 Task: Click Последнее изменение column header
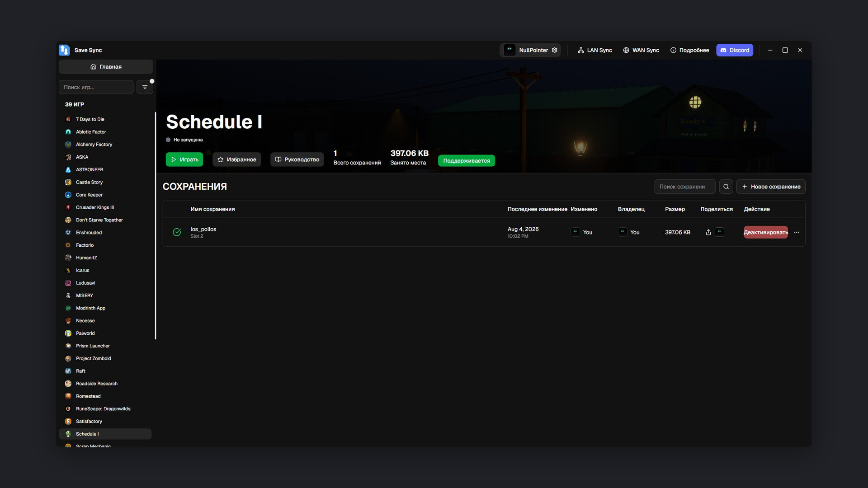537,209
